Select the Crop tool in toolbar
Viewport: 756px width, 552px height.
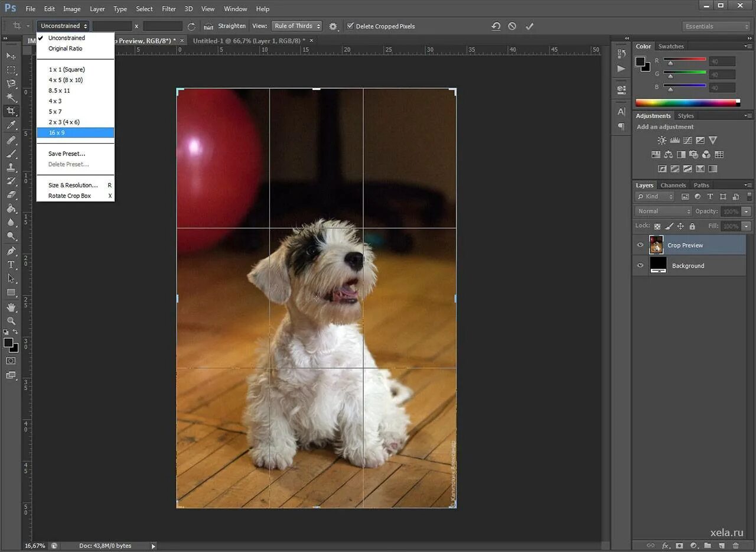pyautogui.click(x=11, y=111)
